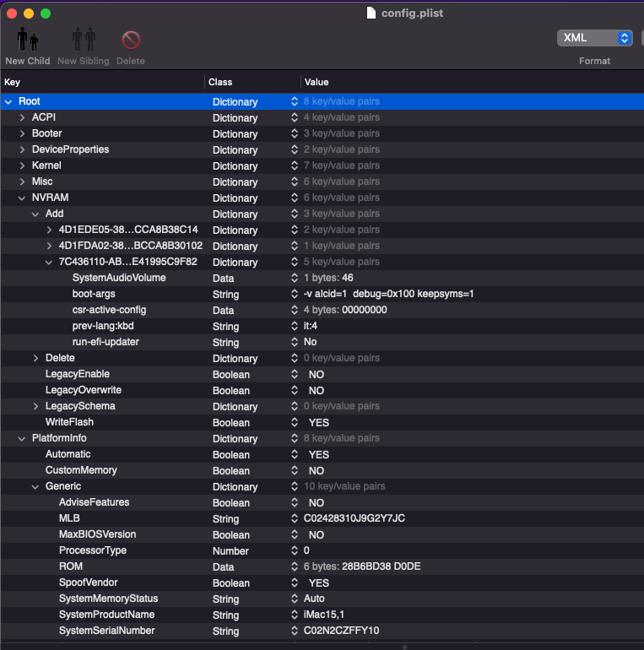This screenshot has width=644, height=650.
Task: Select the csr-active-config value 00000000
Action: point(365,310)
